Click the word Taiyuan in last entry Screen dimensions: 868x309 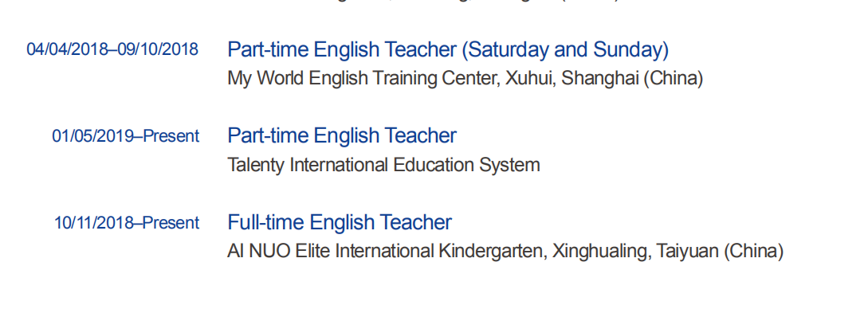[687, 252]
